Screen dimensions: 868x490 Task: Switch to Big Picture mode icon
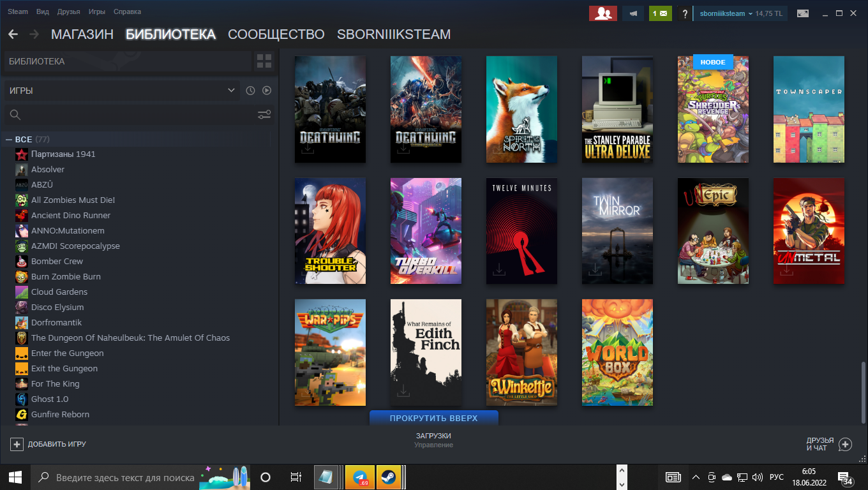[x=802, y=13]
